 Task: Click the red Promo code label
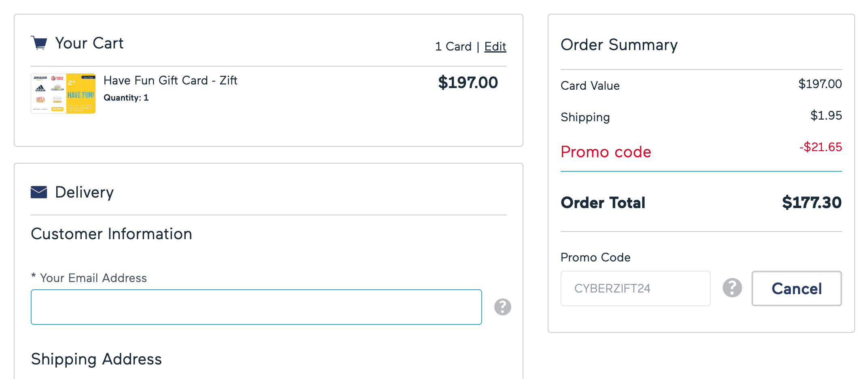click(605, 152)
